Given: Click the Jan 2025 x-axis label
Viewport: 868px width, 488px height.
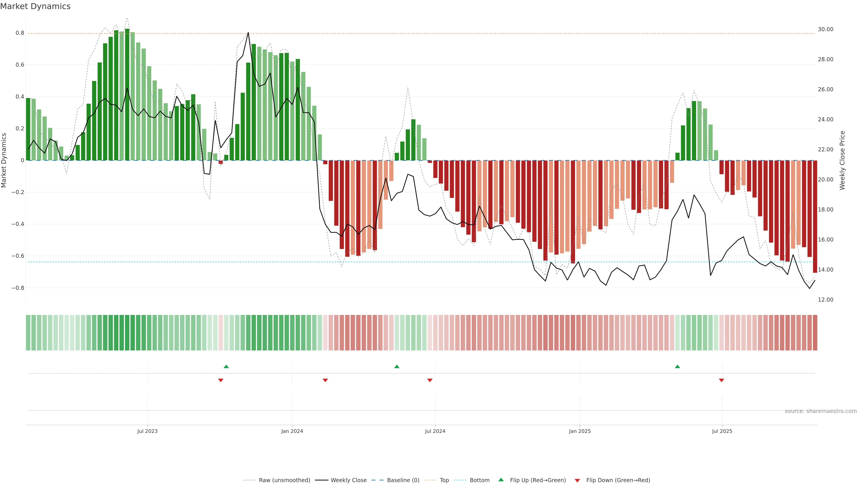Looking at the screenshot, I should click(580, 431).
